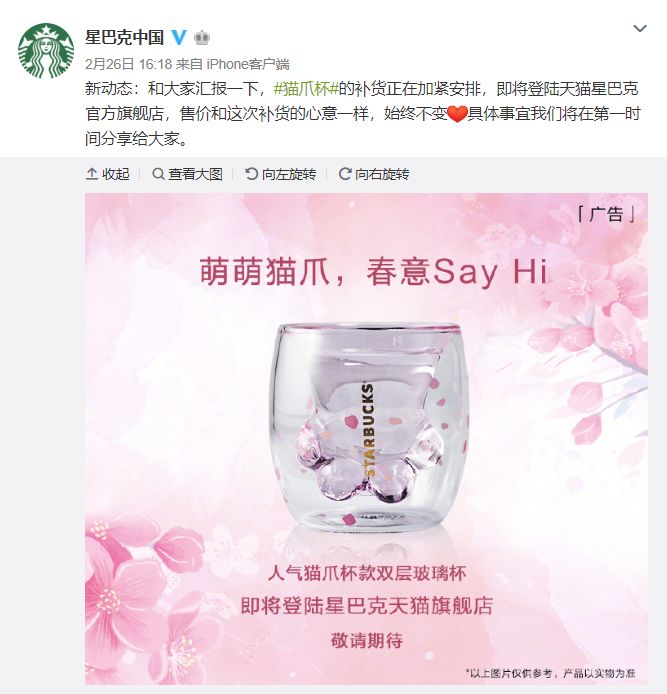667x694 pixels.
Task: Click the magnifier icon beside 查看大图
Action: (158, 174)
